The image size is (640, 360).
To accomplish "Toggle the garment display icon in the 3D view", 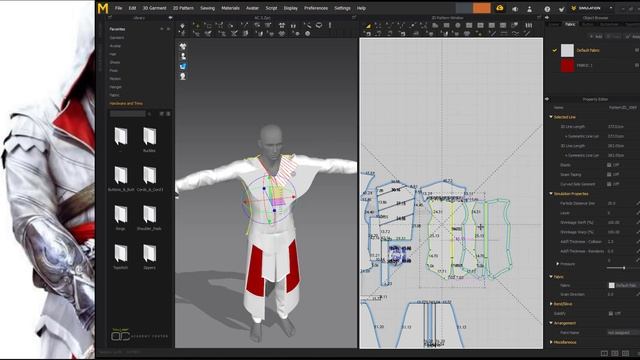I will [x=183, y=47].
